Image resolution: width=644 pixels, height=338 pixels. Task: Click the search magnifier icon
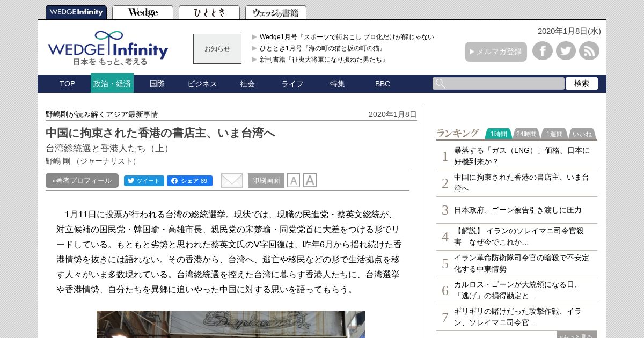440,83
